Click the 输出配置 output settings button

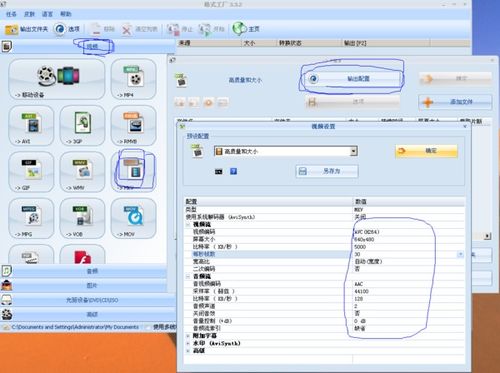352,79
